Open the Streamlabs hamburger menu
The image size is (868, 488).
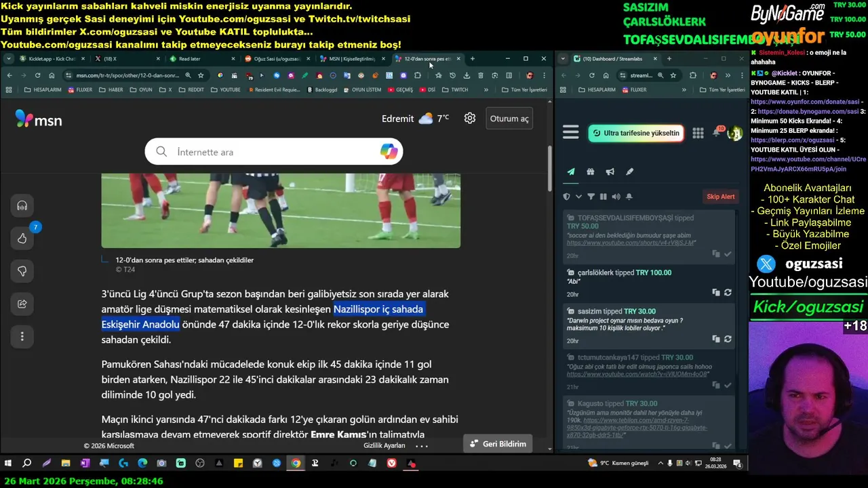click(571, 133)
